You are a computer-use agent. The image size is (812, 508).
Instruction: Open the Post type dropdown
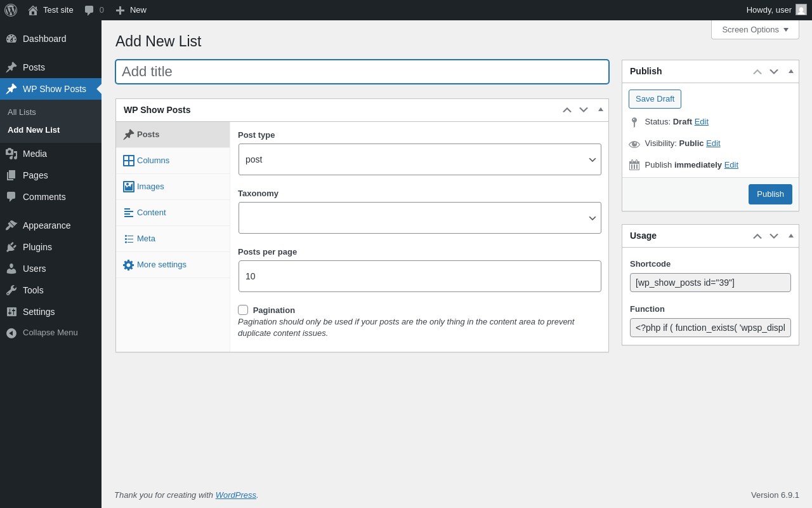click(419, 159)
